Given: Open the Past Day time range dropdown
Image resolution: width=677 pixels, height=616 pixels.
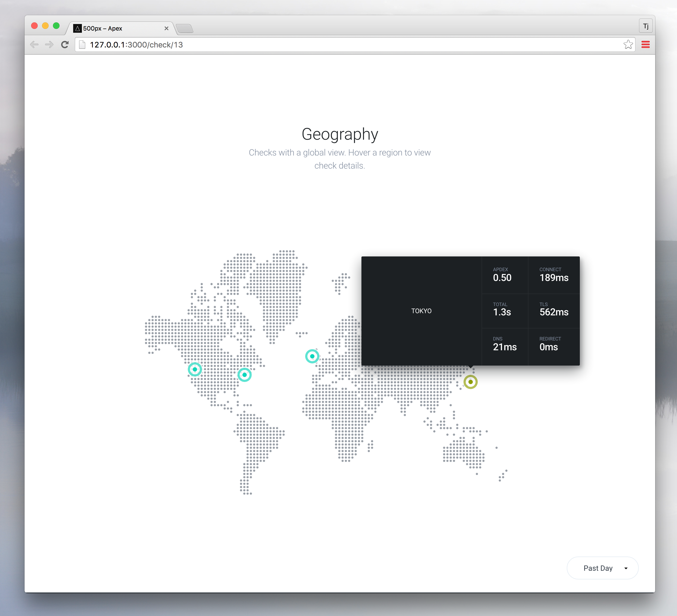Looking at the screenshot, I should 602,568.
